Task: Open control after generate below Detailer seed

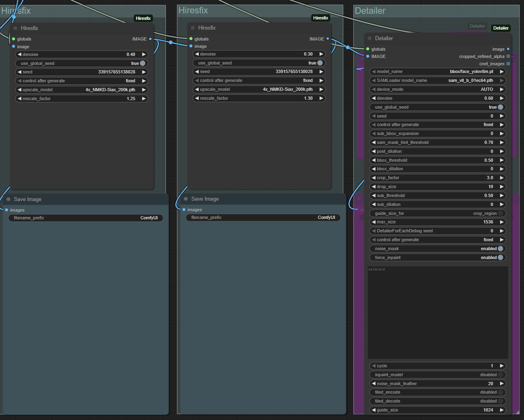Action: (x=438, y=124)
